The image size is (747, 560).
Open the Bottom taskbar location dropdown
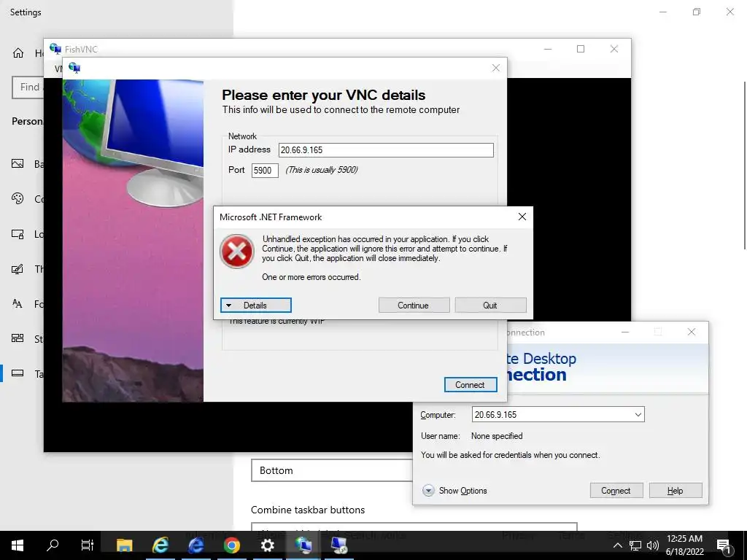[x=332, y=470]
